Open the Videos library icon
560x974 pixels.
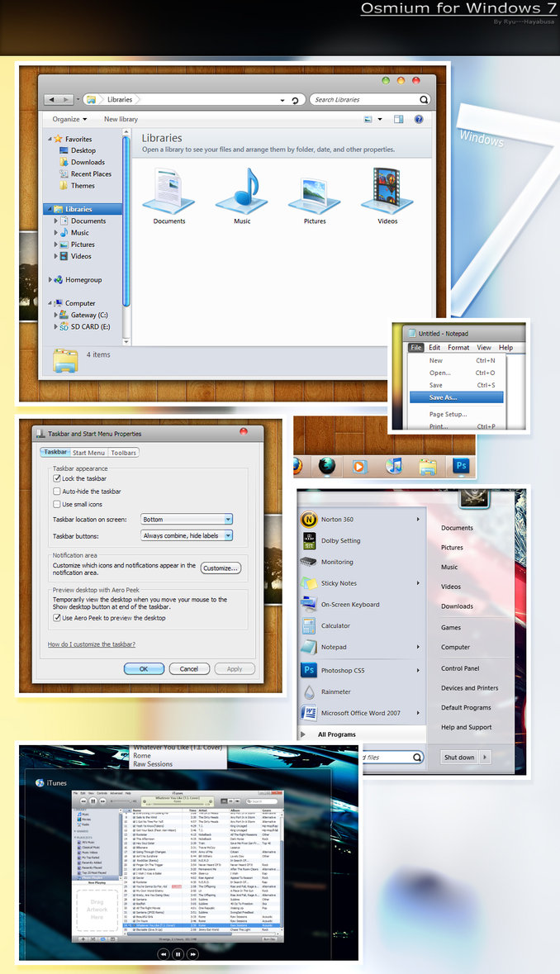[x=387, y=191]
